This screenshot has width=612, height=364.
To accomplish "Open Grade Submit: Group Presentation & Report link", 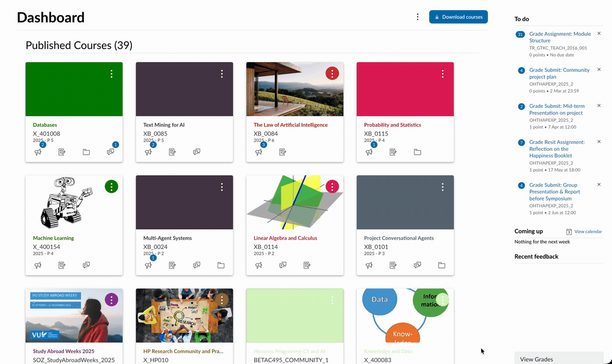I will click(x=555, y=191).
